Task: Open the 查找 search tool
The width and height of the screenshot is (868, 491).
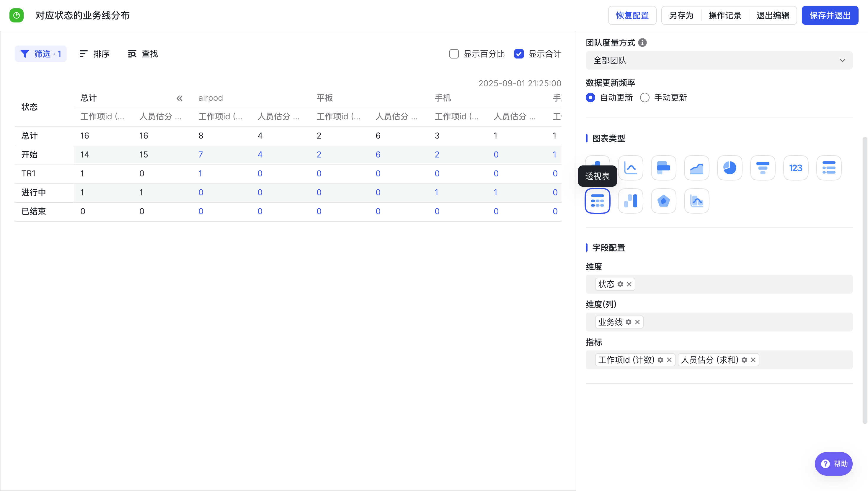Action: click(143, 54)
